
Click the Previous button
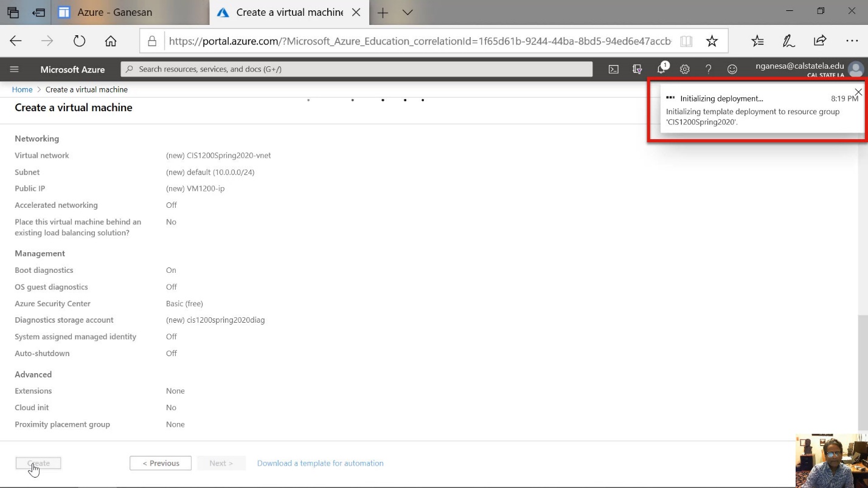pos(161,463)
